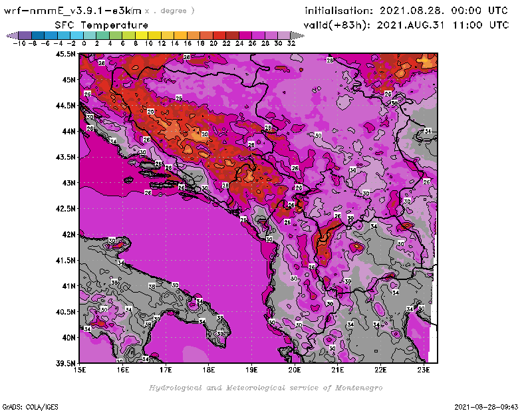Click the '32' tick label under colorbar

[x=291, y=43]
